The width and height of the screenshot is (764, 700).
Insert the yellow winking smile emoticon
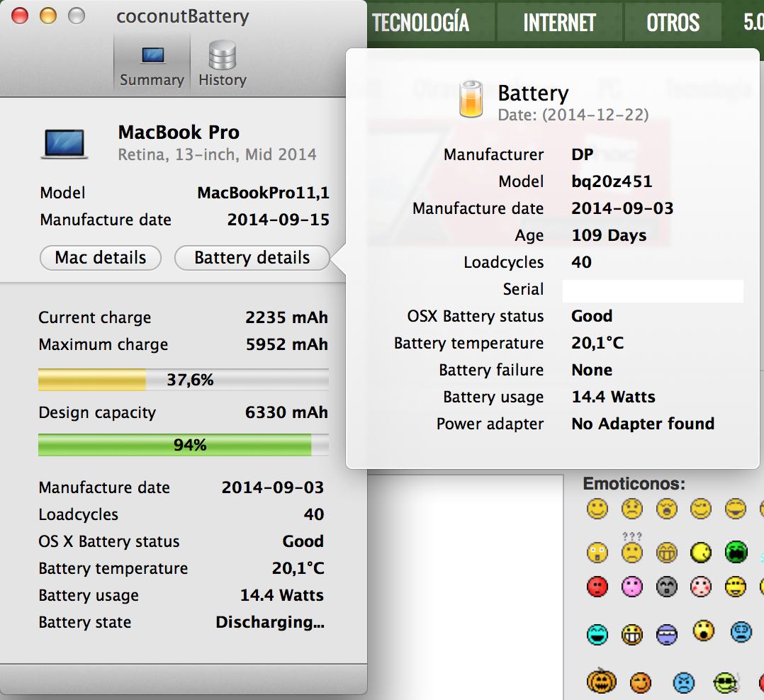coord(701,509)
